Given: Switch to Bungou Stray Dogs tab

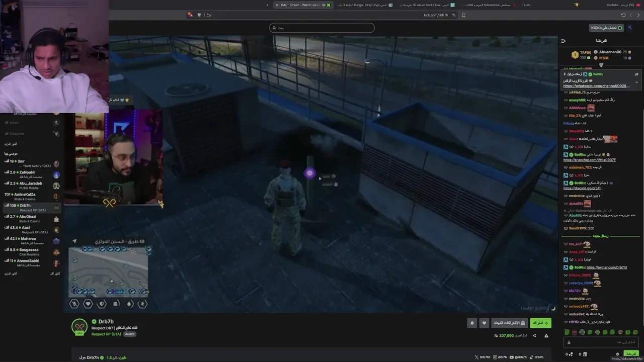Looking at the screenshot, I should click(x=365, y=5).
